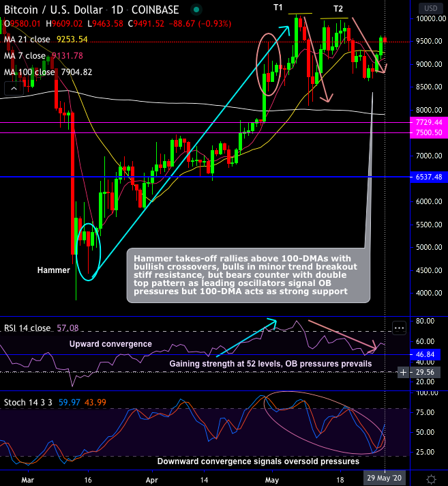This screenshot has height=486, width=448.
Task: Collapse the indicator legend chevron button
Action: pos(14,89)
